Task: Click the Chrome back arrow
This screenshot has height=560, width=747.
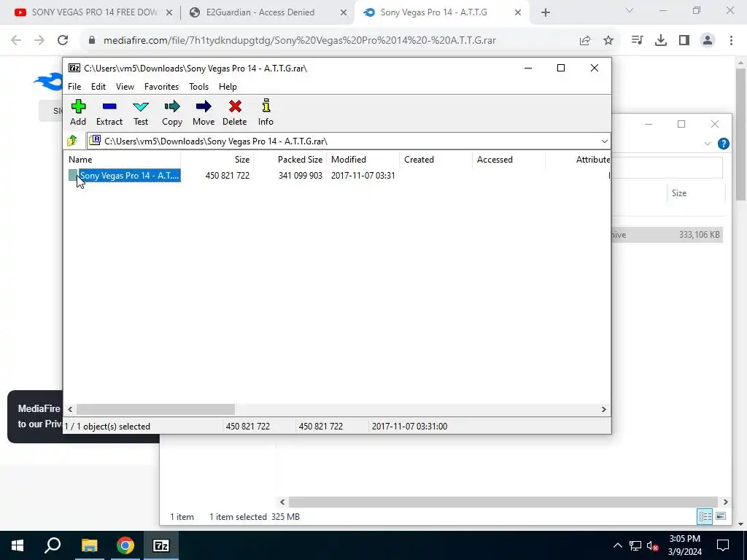Action: click(x=16, y=41)
